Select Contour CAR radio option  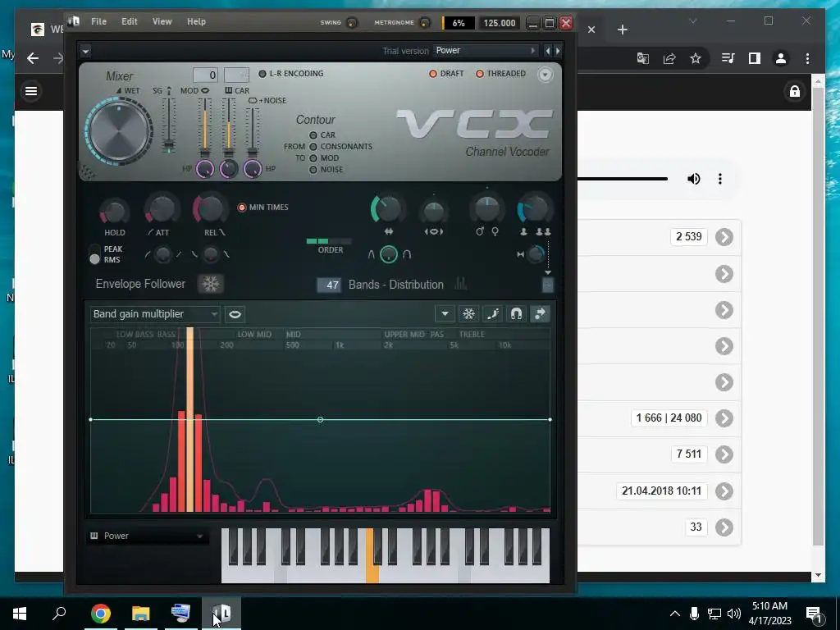[x=313, y=135]
